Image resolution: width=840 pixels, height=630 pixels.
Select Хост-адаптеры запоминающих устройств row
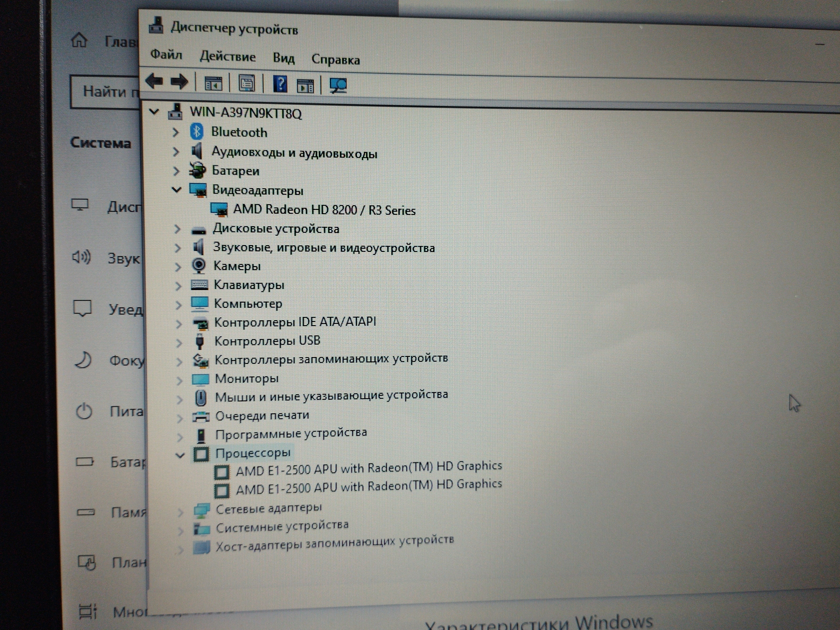point(335,543)
